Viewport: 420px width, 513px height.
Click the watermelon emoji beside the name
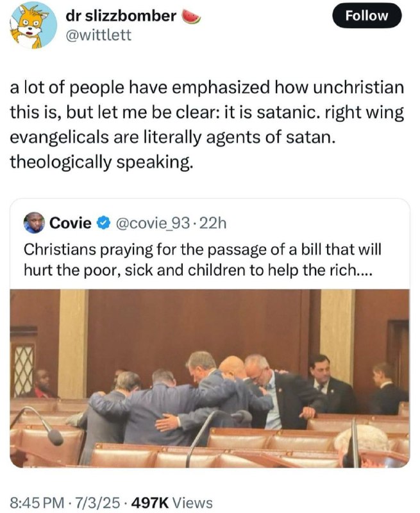190,17
